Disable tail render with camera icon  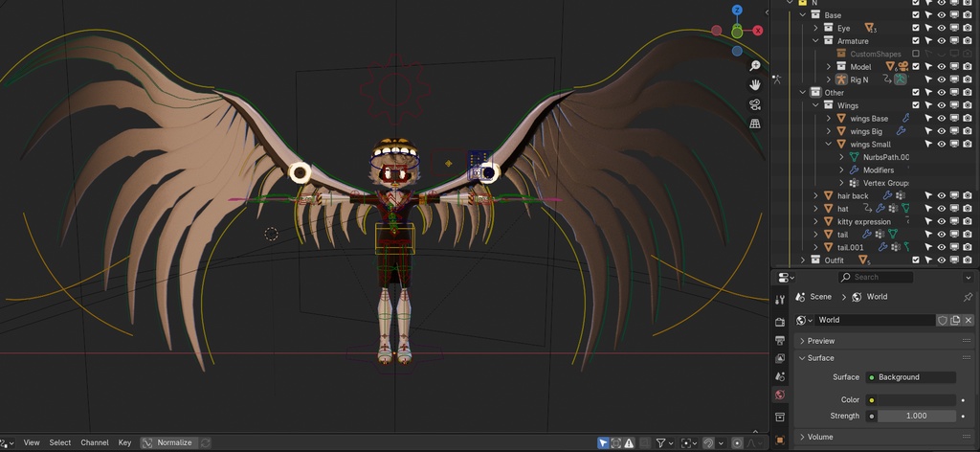click(968, 235)
